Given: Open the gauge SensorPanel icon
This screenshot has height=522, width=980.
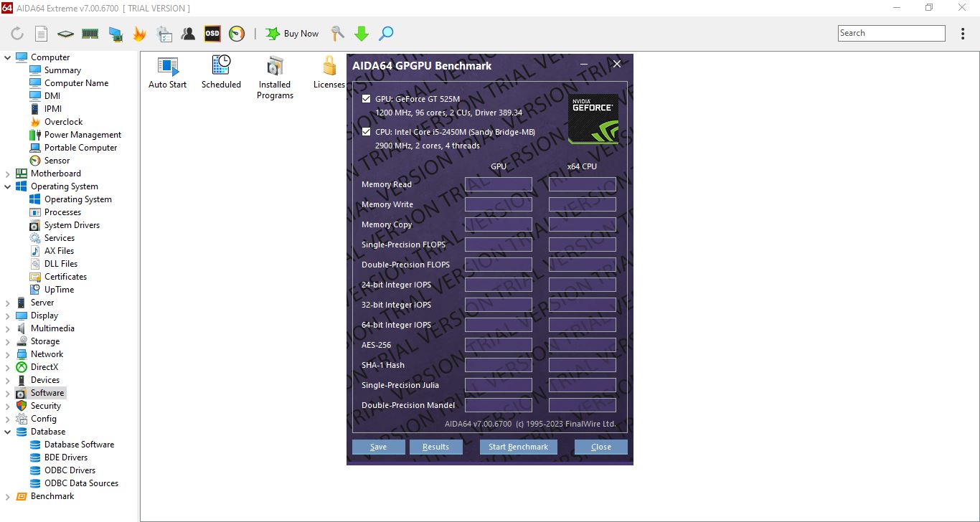Looking at the screenshot, I should coord(237,34).
